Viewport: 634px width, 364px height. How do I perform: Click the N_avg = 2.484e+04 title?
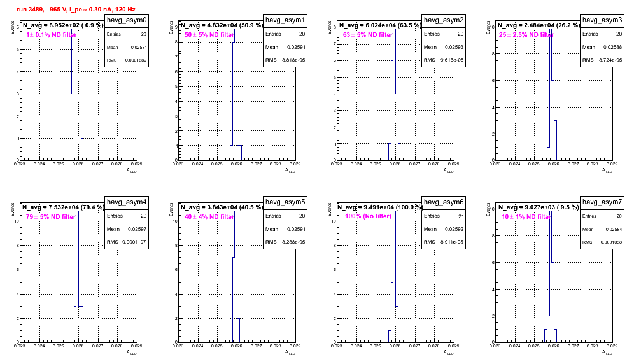539,25
